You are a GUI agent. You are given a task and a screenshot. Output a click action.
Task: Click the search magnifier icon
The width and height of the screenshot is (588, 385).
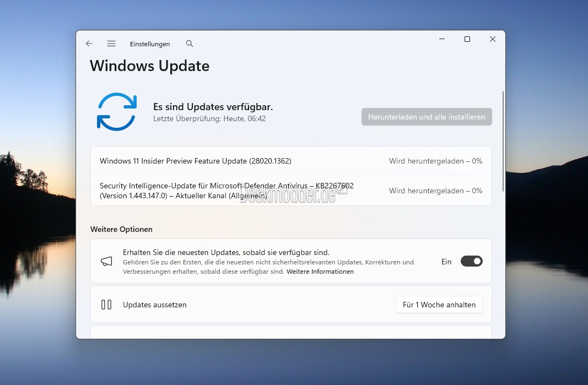(x=190, y=44)
